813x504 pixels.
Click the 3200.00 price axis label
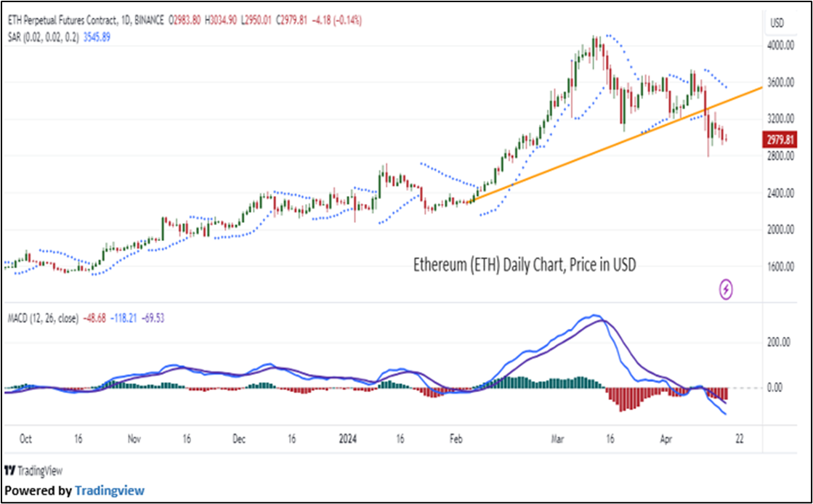(x=780, y=119)
